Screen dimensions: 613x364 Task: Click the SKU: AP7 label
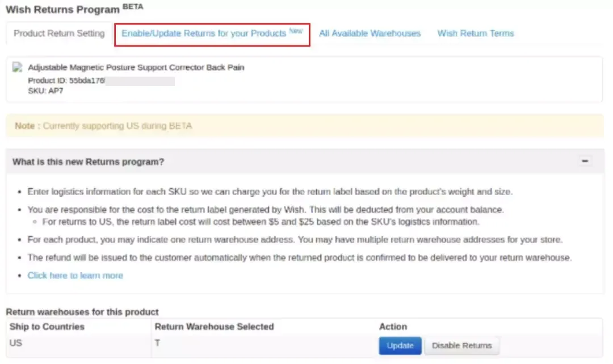[x=45, y=91]
